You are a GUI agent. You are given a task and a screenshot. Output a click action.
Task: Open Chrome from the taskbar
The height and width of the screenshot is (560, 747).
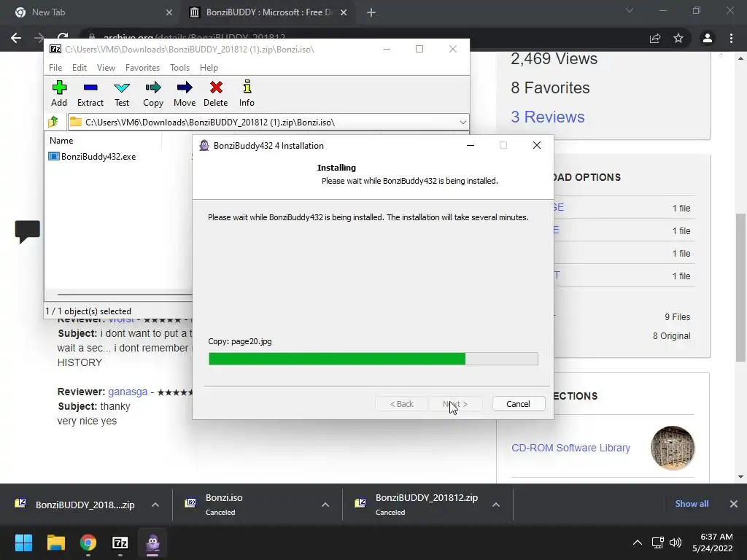tap(88, 542)
